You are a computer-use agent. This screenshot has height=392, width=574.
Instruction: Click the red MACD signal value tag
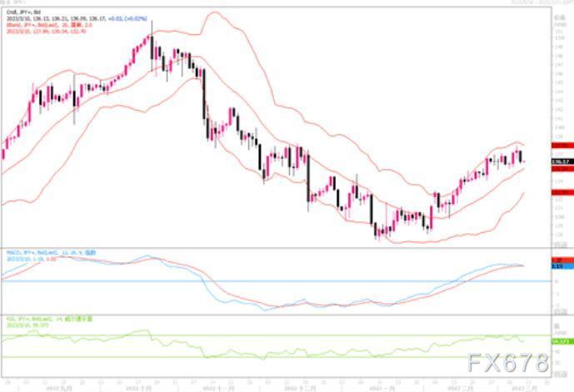pyautogui.click(x=562, y=261)
